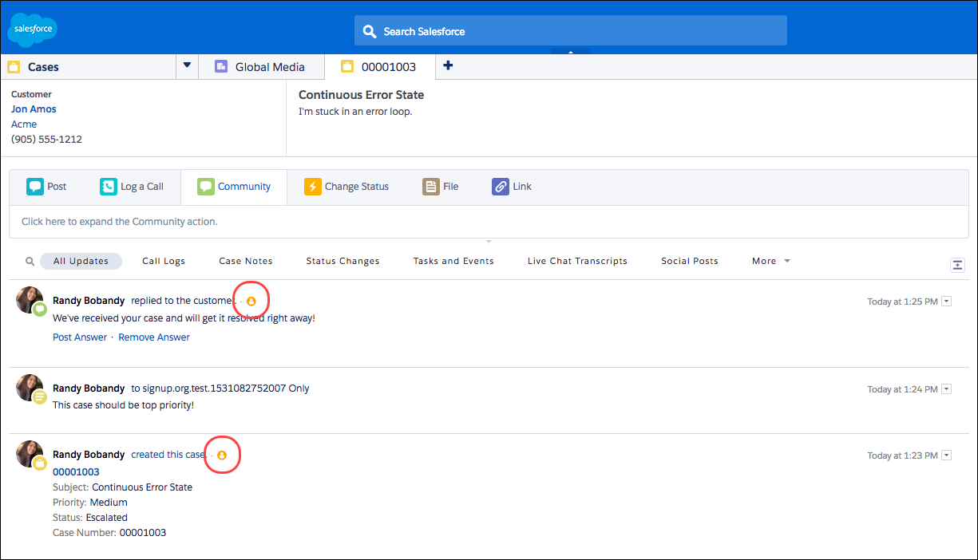978x560 pixels.
Task: Click the Salesforce cloud logo
Action: [x=32, y=30]
